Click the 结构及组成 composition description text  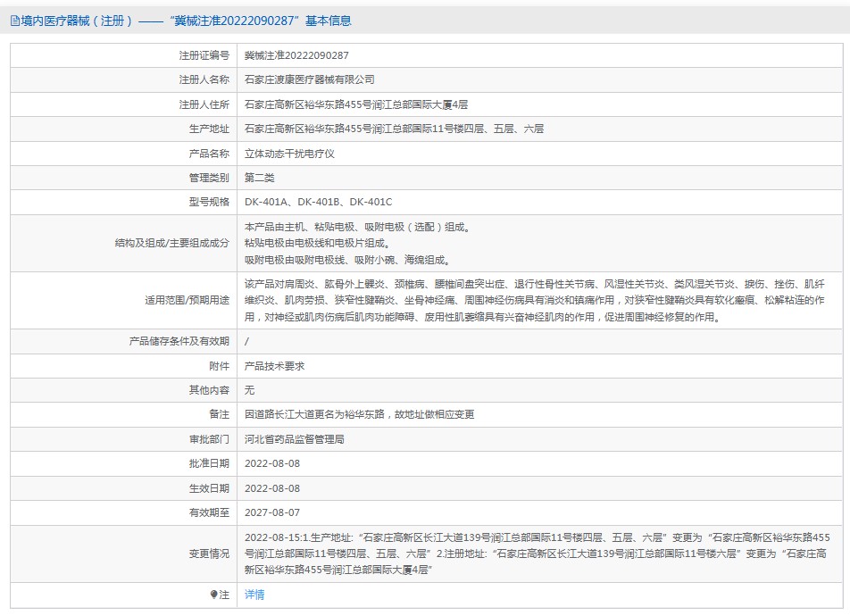tap(357, 244)
